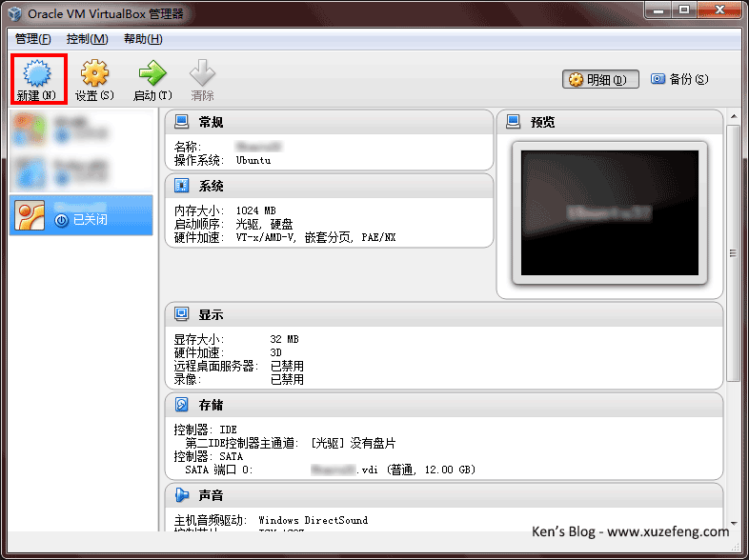Click 'VT-x/AMD-V, 嵌套分页, PAE/NX' text
This screenshot has width=749, height=560.
(x=315, y=237)
